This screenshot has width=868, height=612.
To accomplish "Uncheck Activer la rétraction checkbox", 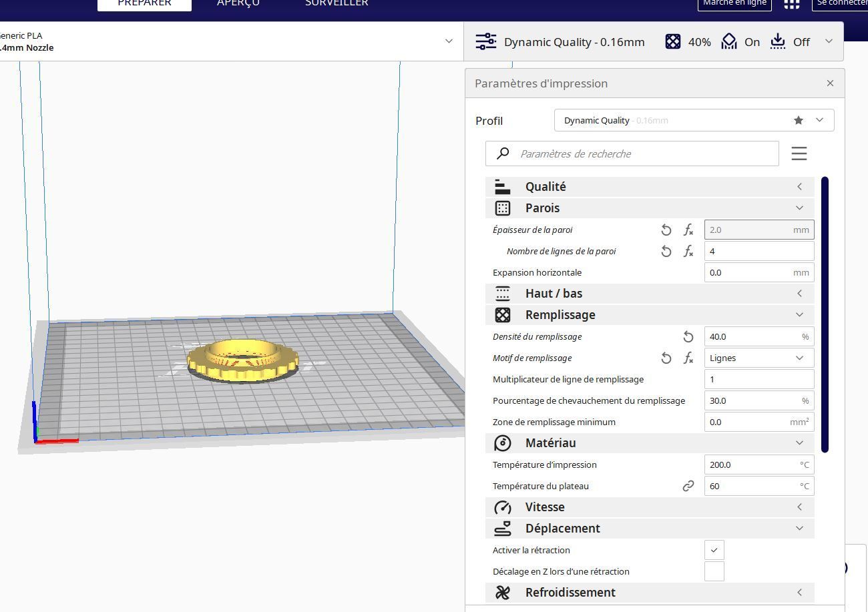I will tap(714, 550).
